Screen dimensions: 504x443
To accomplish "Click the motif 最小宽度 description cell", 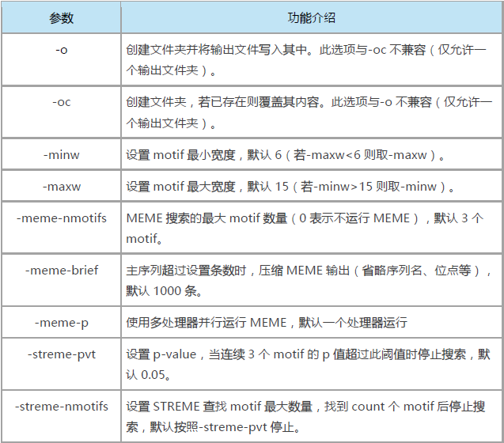I will pyautogui.click(x=285, y=156).
